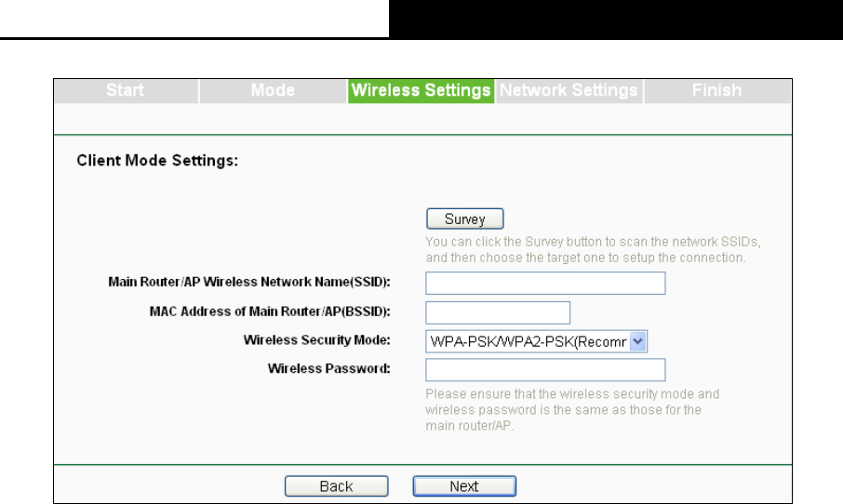
Task: Click into the Wireless Password field
Action: tap(545, 370)
